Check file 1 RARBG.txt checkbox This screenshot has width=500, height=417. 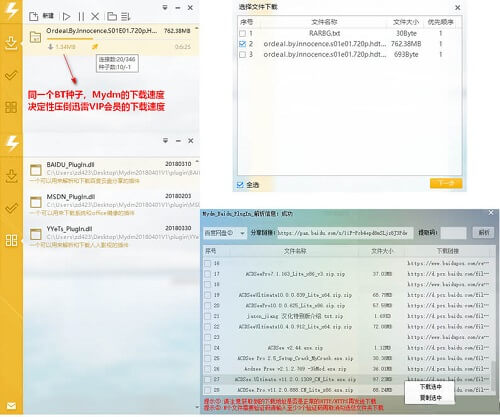[242, 33]
